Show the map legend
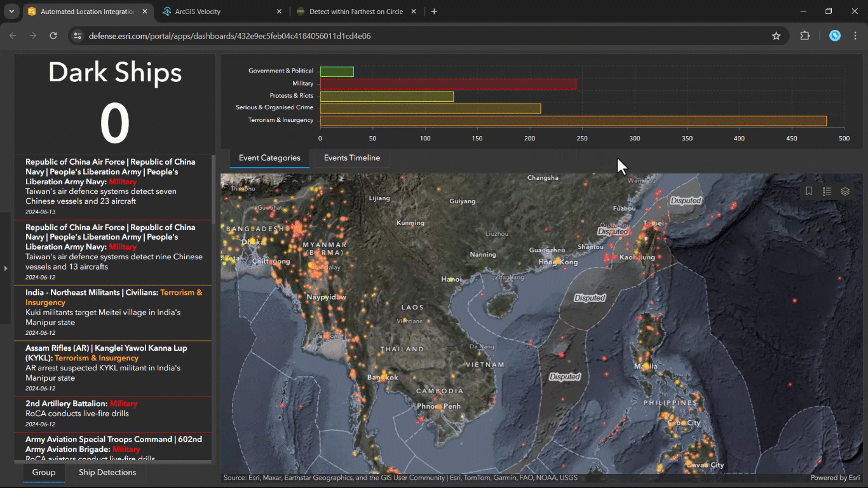 [827, 191]
